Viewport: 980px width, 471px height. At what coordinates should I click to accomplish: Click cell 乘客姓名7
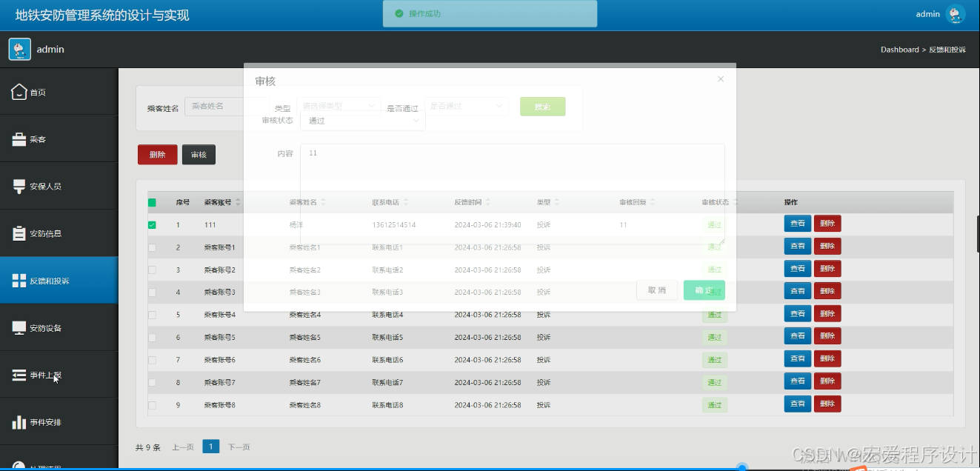coord(305,383)
